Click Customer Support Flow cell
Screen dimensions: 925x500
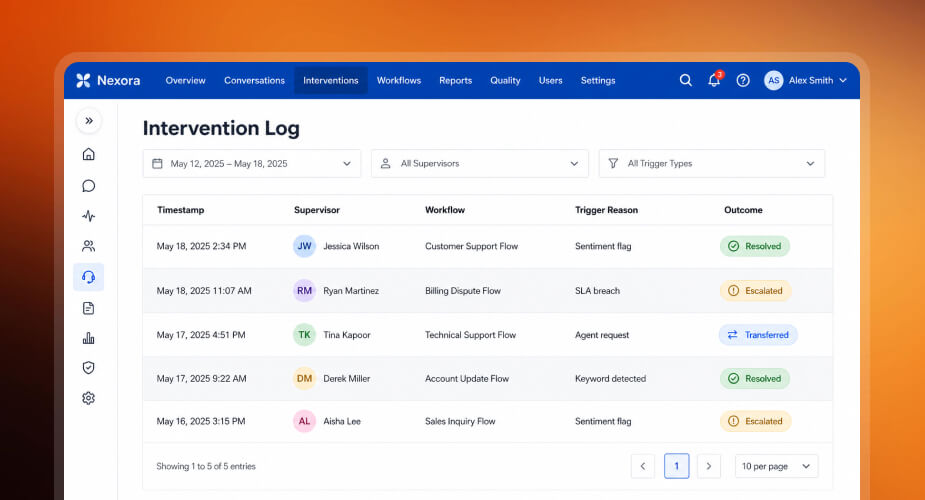(471, 246)
